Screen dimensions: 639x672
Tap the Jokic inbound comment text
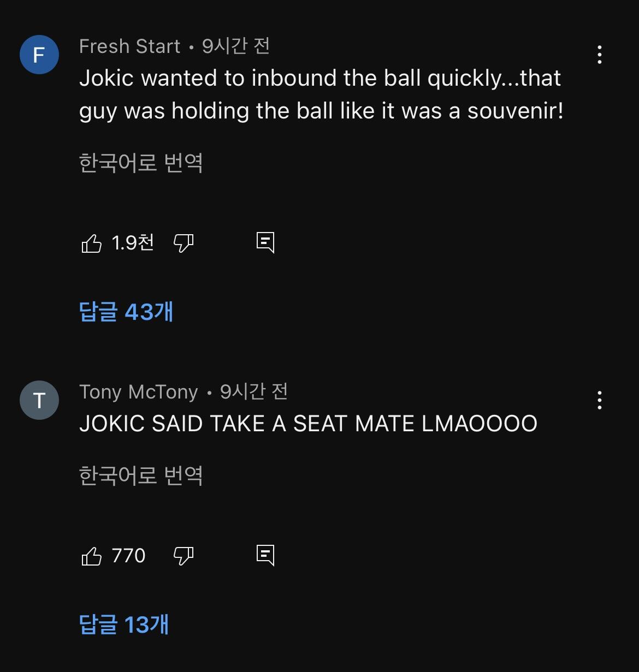click(x=321, y=94)
